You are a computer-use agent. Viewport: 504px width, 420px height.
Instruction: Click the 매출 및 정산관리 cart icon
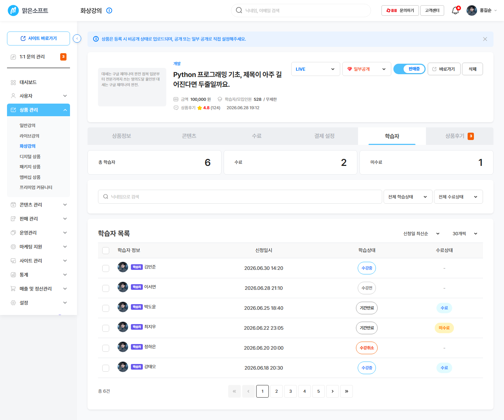pyautogui.click(x=13, y=289)
